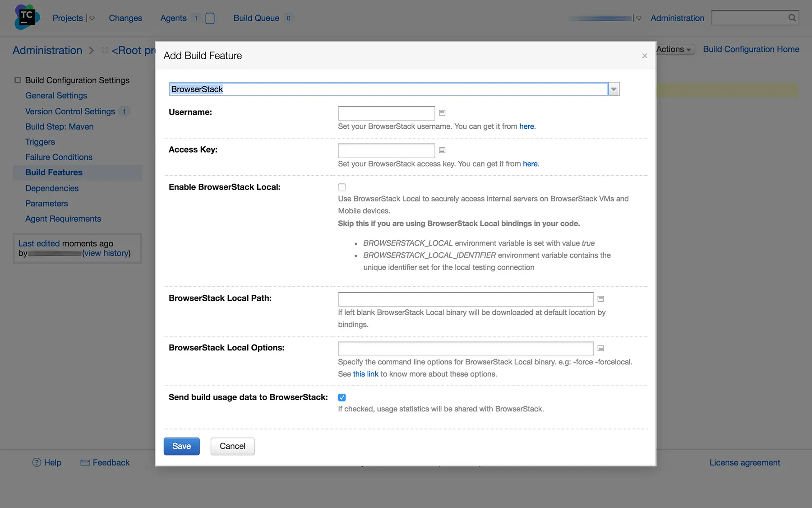
Task: Click parameter icon beside BrowserStack Local Options
Action: click(x=600, y=349)
